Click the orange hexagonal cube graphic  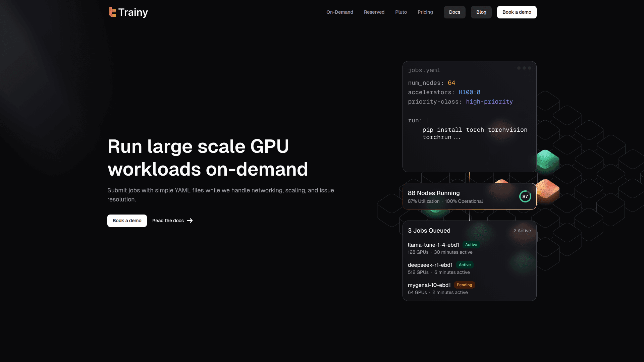tap(548, 189)
